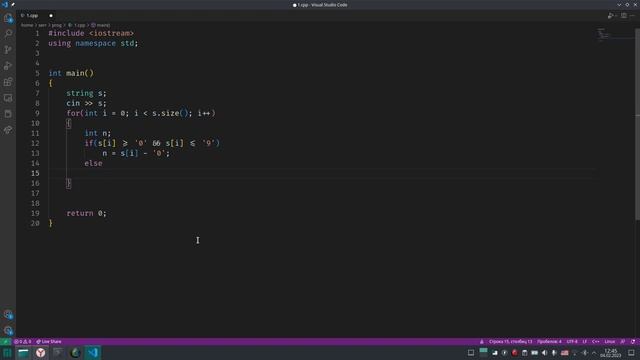640x360 pixels.
Task: Open the feedback icon in the status bar
Action: point(623,342)
